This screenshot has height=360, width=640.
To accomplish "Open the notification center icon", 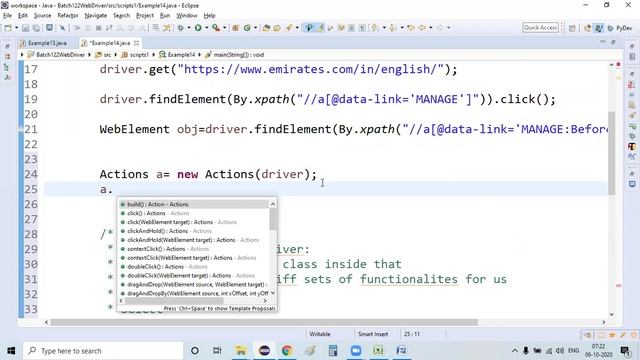I will [624, 351].
